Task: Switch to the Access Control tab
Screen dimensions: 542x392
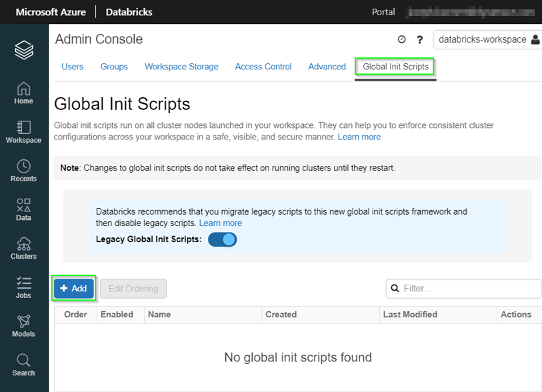Action: pos(263,67)
